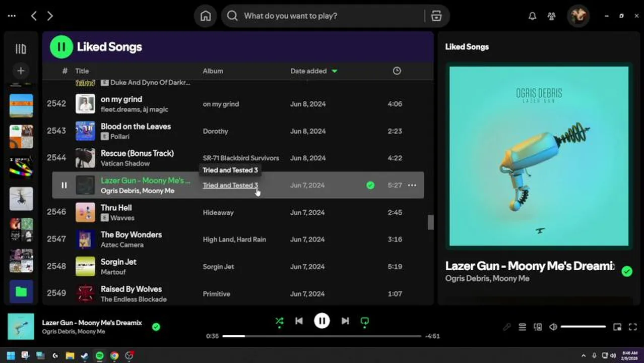Sort by the # column header
644x363 pixels.
tap(65, 71)
